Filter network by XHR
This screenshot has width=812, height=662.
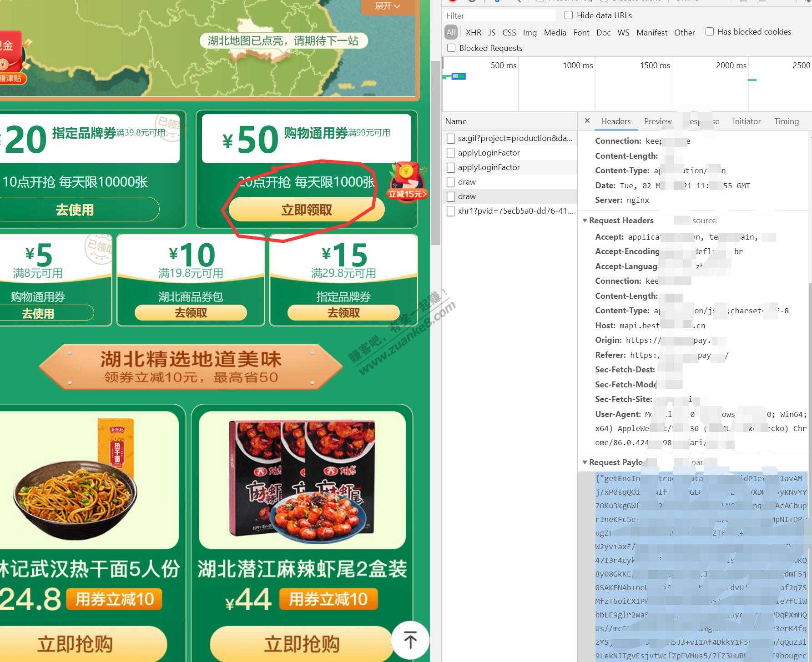click(474, 32)
